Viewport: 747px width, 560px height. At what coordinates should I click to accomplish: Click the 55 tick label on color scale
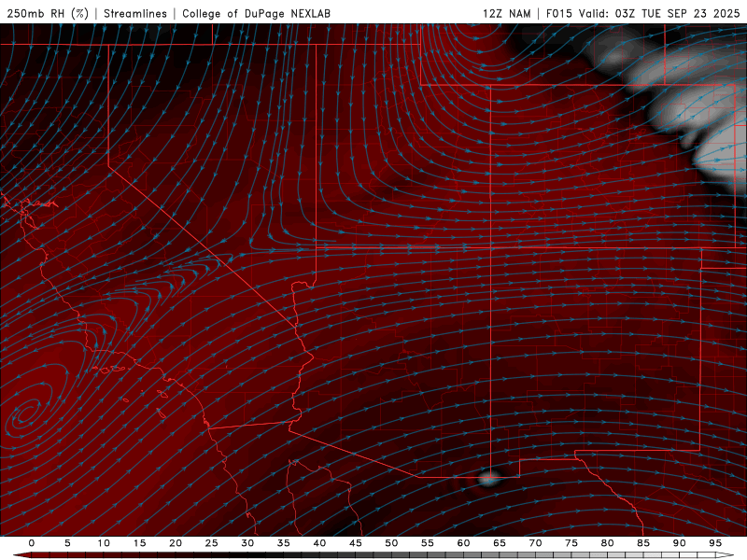click(428, 543)
